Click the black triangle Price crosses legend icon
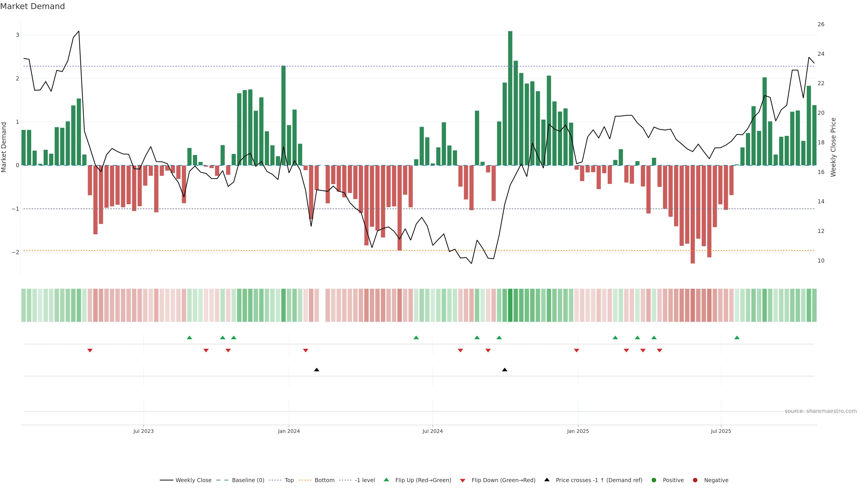This screenshot has width=868, height=488. coord(547,480)
